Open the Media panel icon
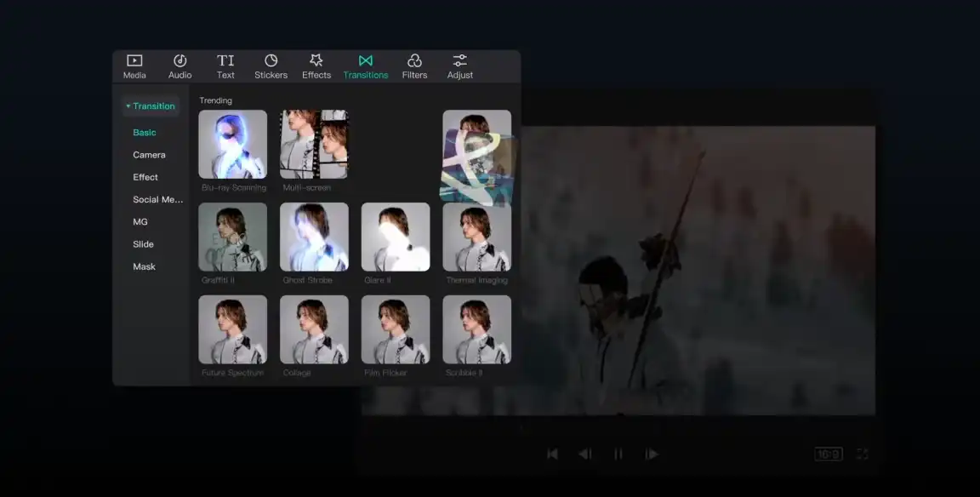 (x=134, y=66)
